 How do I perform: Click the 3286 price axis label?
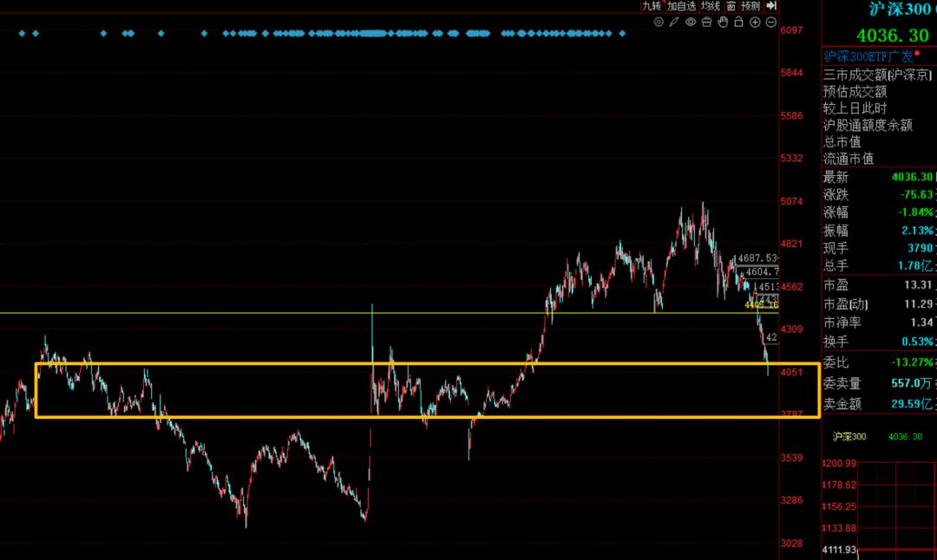792,500
